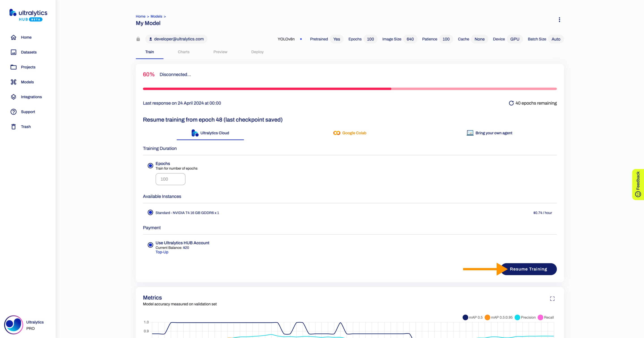The image size is (644, 338).
Task: Click the Datasets sidebar icon
Action: coord(13,52)
